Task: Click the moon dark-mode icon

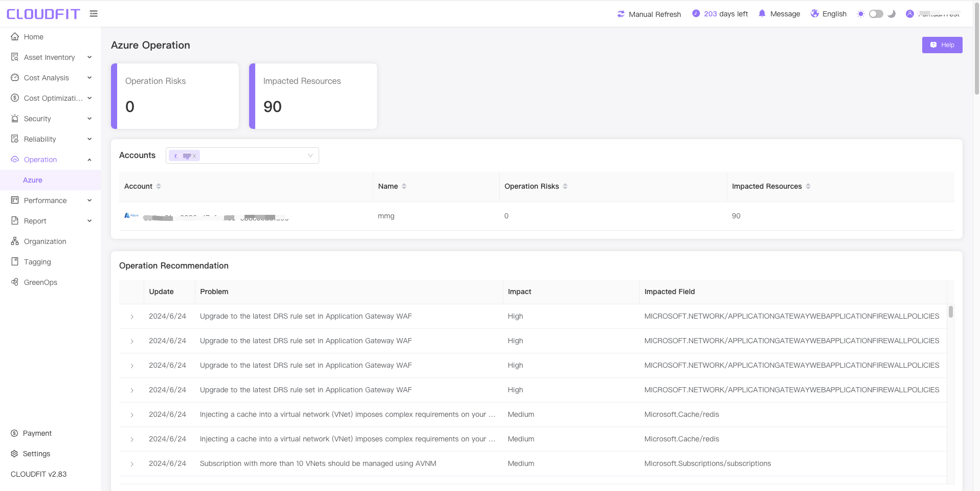Action: pos(892,14)
